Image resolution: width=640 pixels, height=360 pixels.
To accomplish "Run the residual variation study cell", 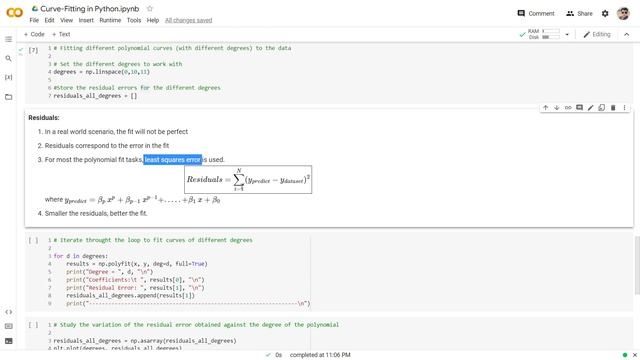I will tap(33, 325).
